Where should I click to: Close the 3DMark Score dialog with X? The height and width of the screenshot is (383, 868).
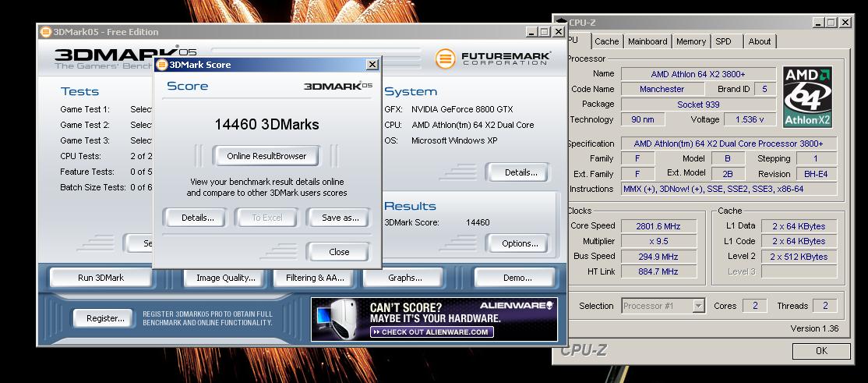(x=372, y=65)
